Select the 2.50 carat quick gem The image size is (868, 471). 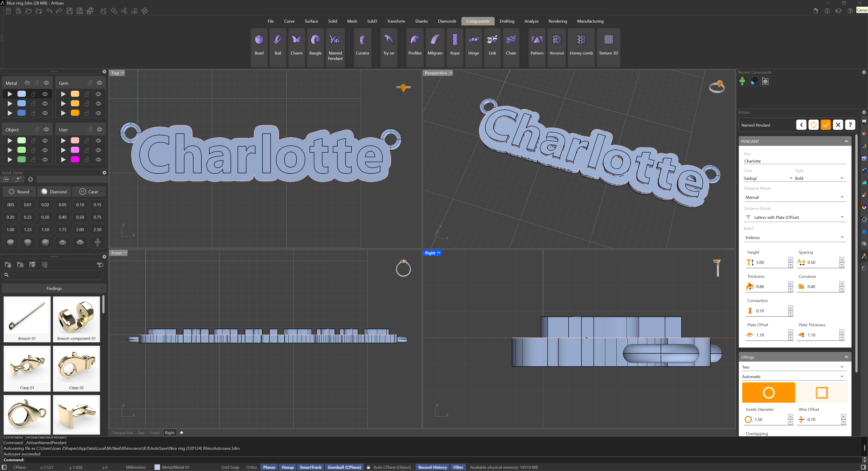[97, 230]
